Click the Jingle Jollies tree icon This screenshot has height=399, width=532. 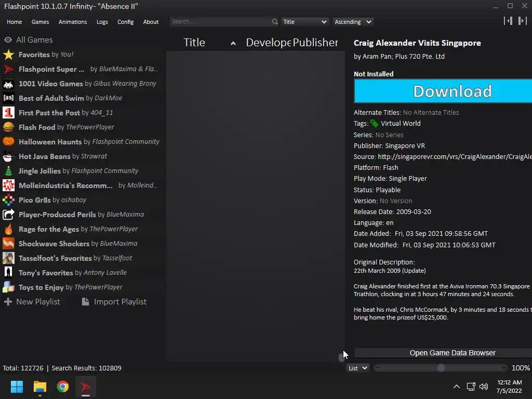[8, 171]
